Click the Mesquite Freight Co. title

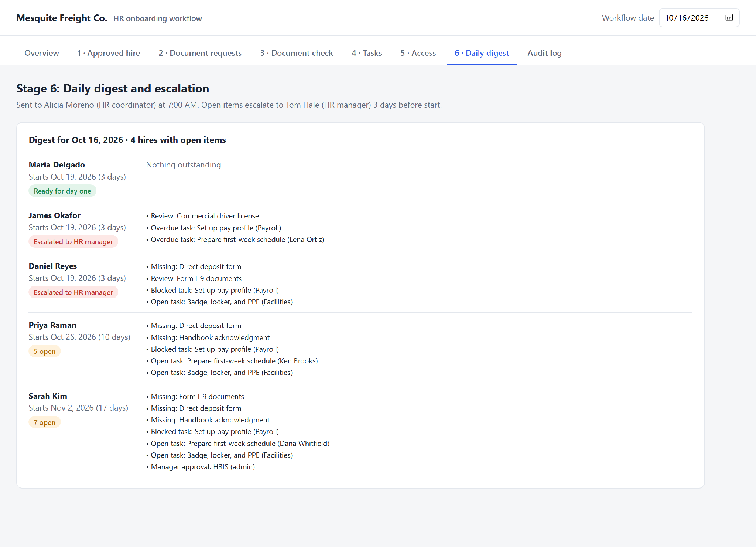(62, 18)
